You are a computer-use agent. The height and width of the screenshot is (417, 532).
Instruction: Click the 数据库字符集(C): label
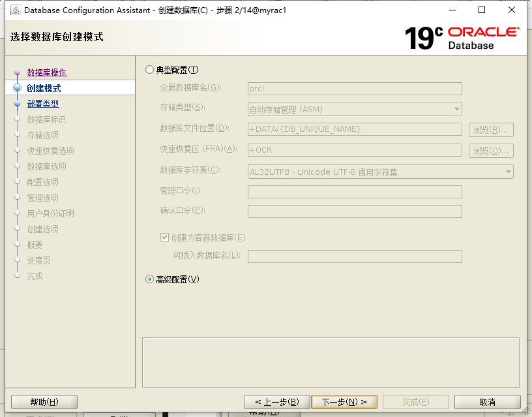pyautogui.click(x=190, y=170)
